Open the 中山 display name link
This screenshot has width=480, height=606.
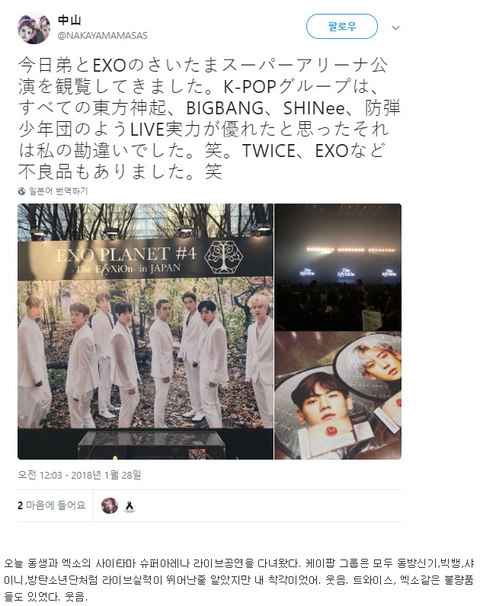[69, 20]
